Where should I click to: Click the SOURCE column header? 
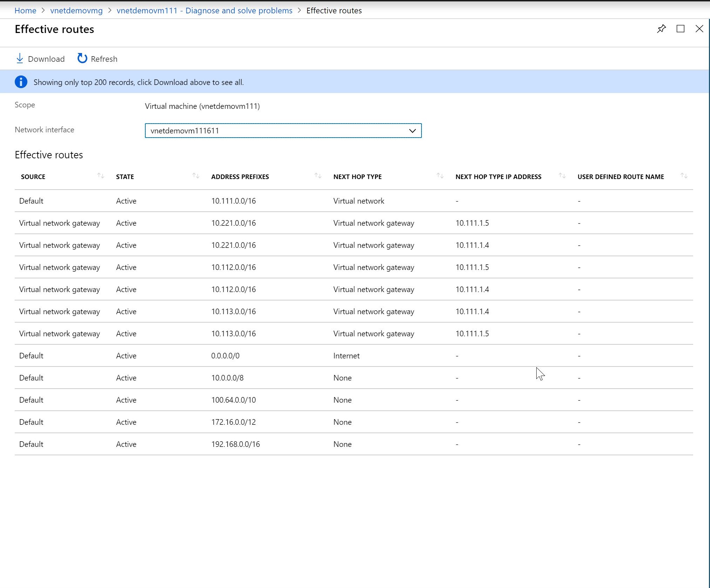(x=33, y=177)
